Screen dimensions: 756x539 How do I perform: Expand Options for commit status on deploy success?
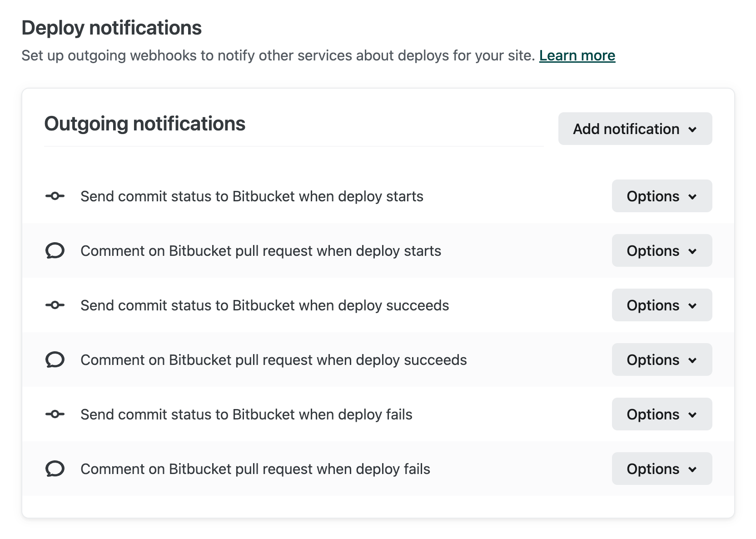661,305
